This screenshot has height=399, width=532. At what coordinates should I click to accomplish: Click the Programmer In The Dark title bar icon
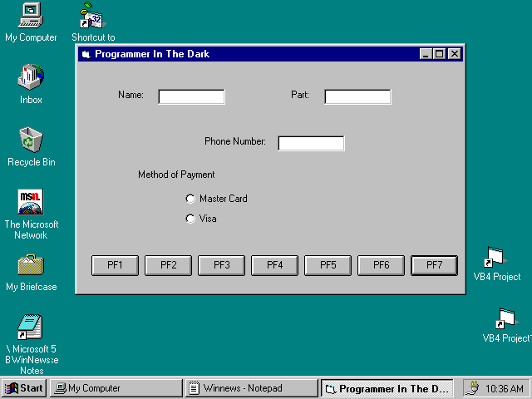(86, 54)
